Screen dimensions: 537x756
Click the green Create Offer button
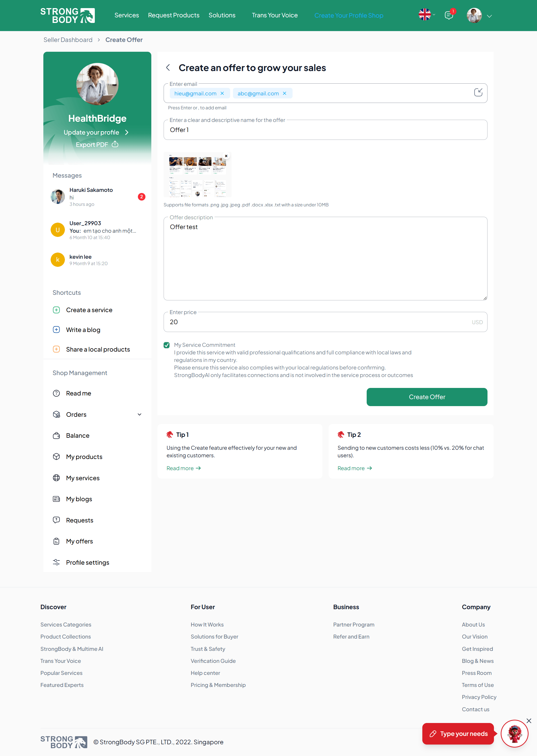(427, 397)
